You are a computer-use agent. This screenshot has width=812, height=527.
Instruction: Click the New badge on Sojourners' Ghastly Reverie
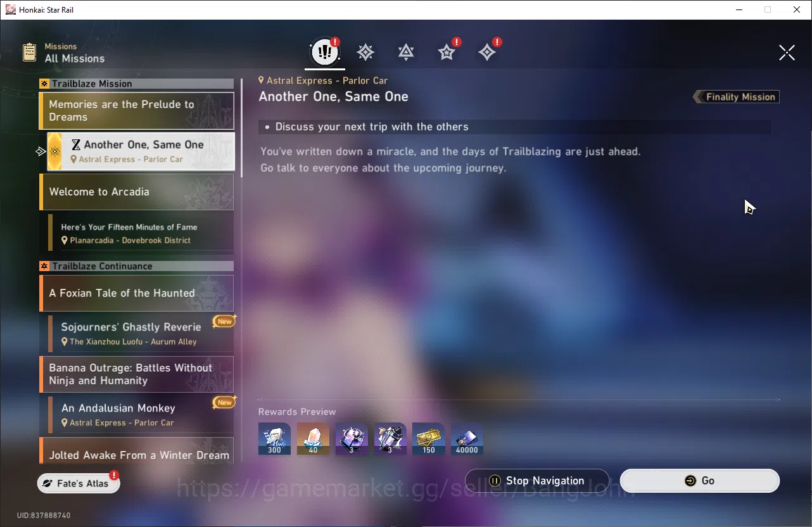point(225,321)
